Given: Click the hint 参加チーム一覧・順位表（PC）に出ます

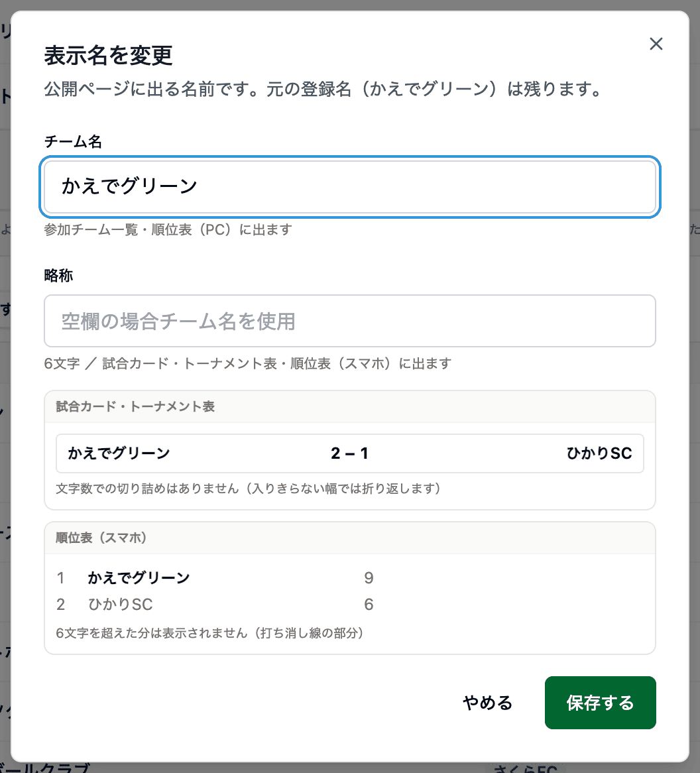Looking at the screenshot, I should point(168,230).
